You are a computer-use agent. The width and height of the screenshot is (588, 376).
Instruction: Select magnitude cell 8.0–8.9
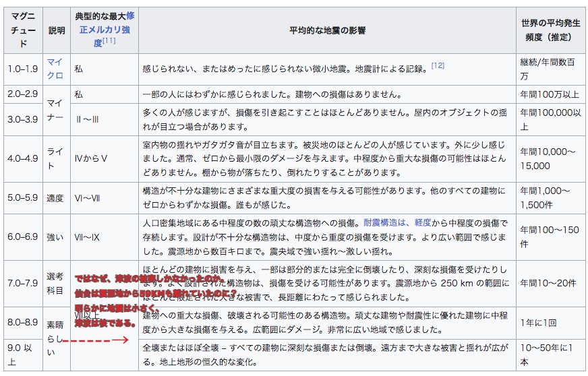23,323
